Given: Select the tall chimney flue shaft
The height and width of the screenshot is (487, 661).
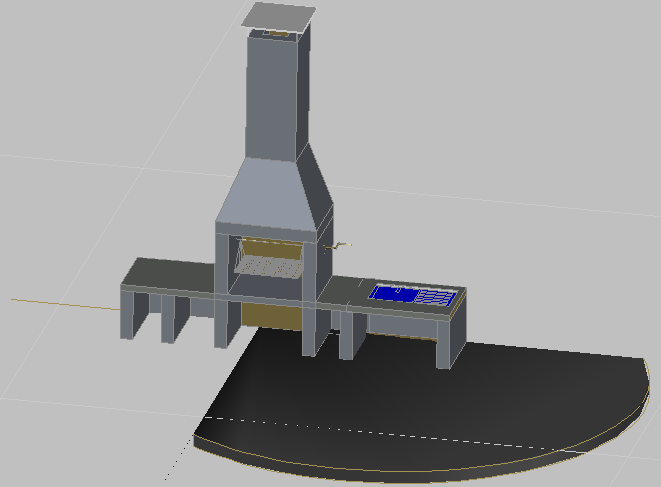Looking at the screenshot, I should point(275,100).
